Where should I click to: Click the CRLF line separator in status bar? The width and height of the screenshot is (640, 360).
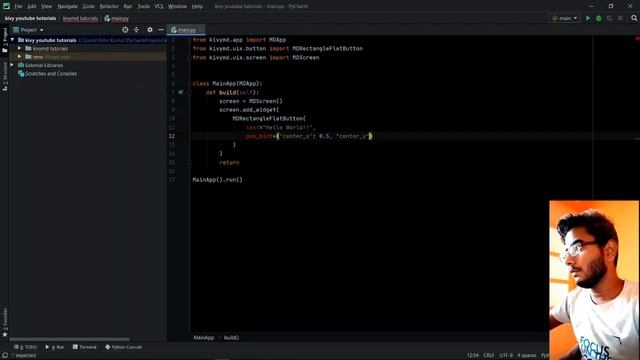point(489,356)
